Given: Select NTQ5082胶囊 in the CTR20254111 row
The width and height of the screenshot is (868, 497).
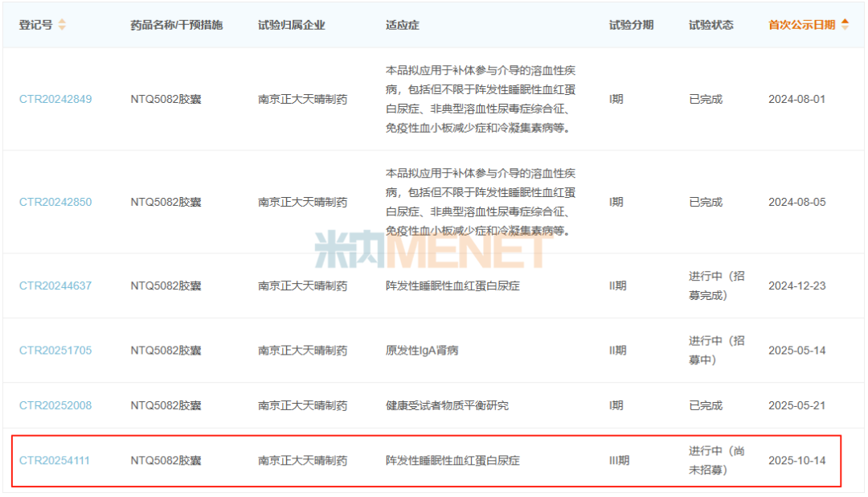Looking at the screenshot, I should coord(166,461).
